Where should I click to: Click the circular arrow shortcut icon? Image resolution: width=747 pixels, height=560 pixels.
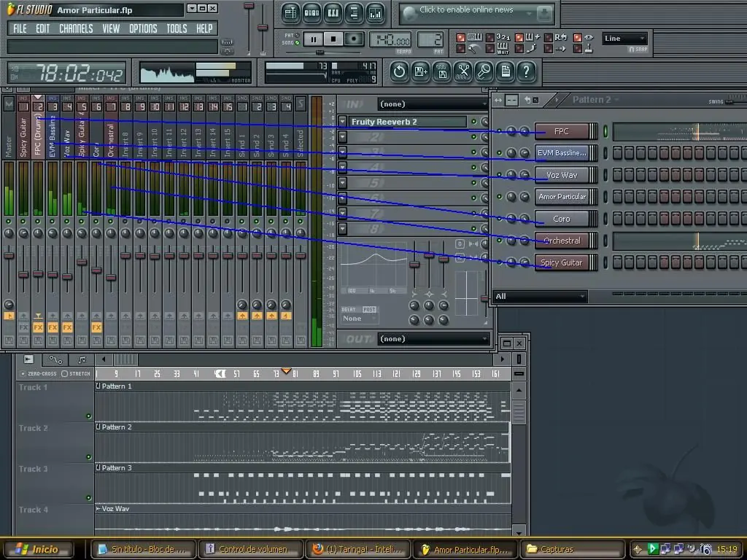tap(399, 72)
